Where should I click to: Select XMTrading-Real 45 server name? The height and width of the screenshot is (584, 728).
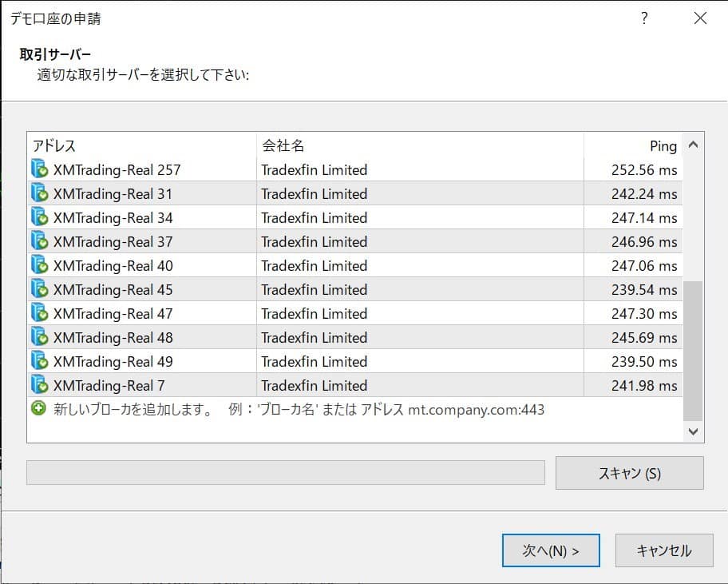pos(113,290)
